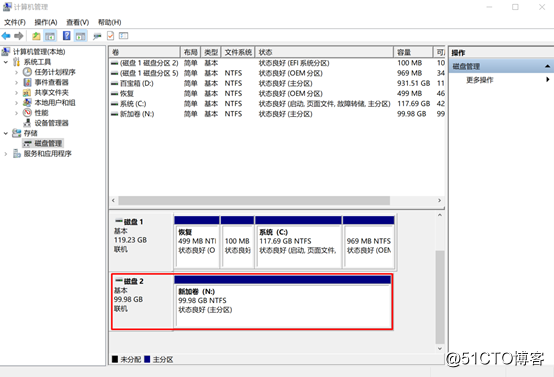
Task: Open the 帮助(H) menu
Action: pos(110,22)
